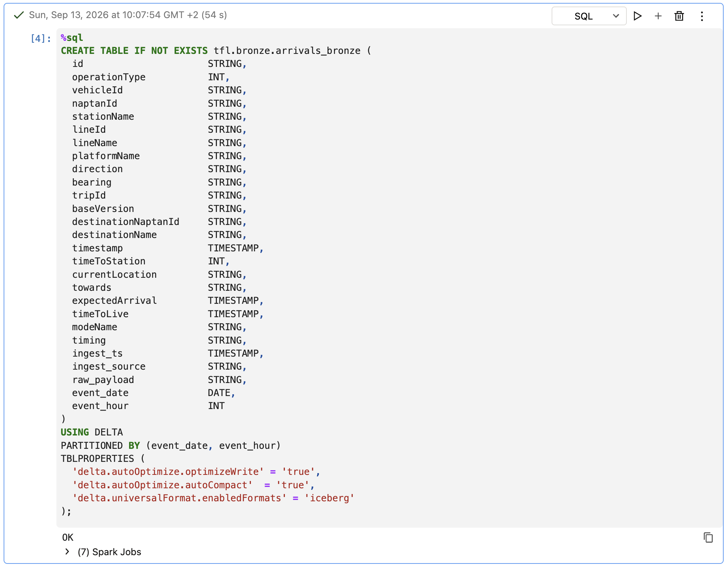Click the timeToStation column name
Image resolution: width=728 pixels, height=570 pixels.
[x=109, y=261]
